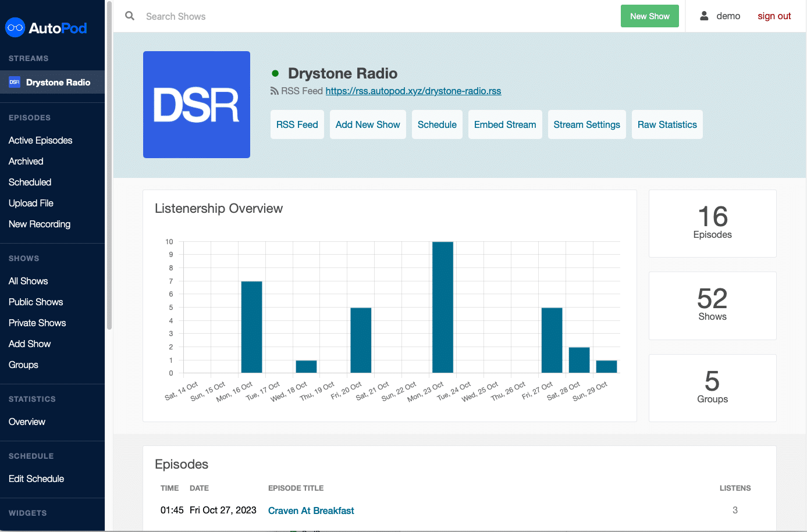Viewport: 807px width, 532px height.
Task: Click the DSR stream icon in sidebar
Action: (x=15, y=83)
